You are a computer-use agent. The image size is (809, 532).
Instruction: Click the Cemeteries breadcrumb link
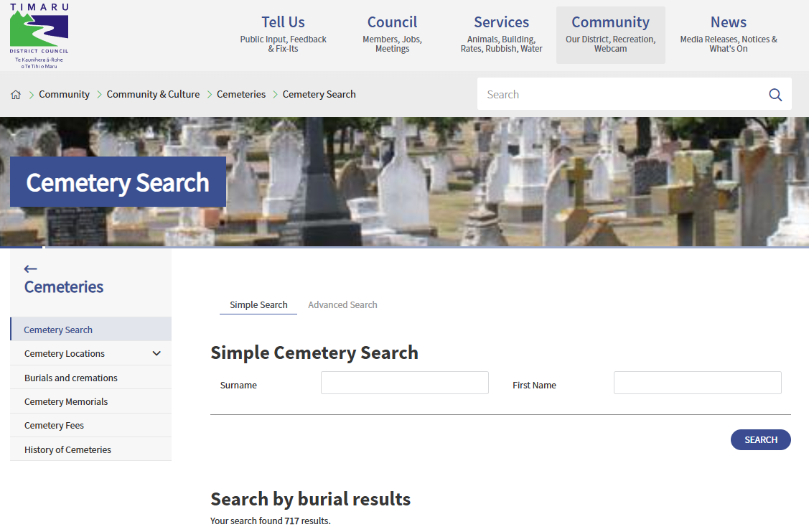(x=241, y=95)
